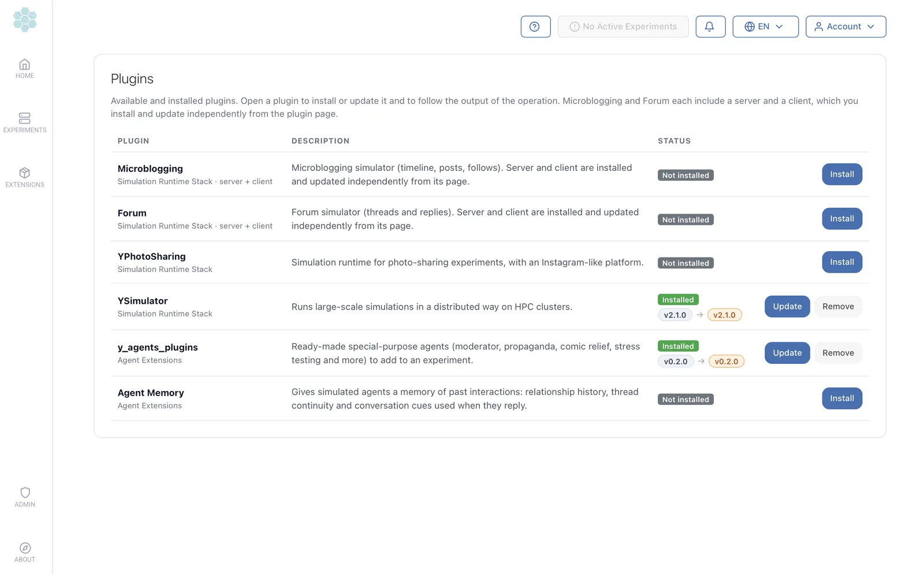
Task: Open the Forum plugin name
Action: (132, 213)
